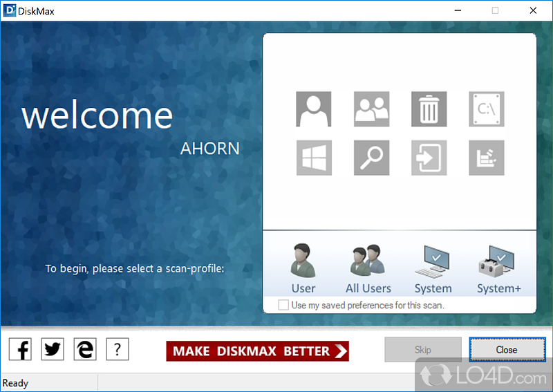Click the magnifying glass search tile
553x392 pixels.
point(371,158)
